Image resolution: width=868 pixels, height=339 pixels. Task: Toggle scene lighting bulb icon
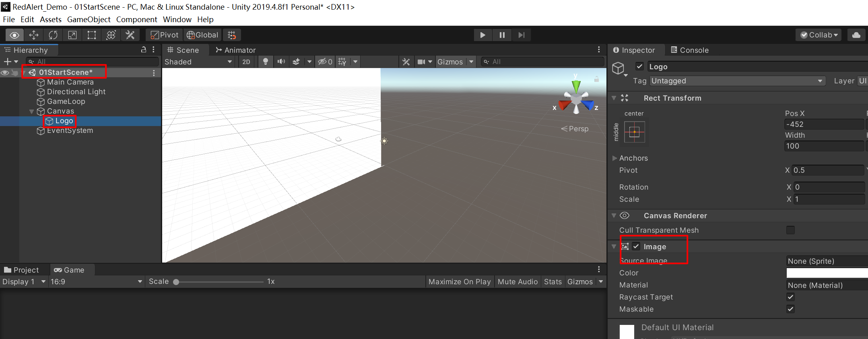[x=266, y=62]
